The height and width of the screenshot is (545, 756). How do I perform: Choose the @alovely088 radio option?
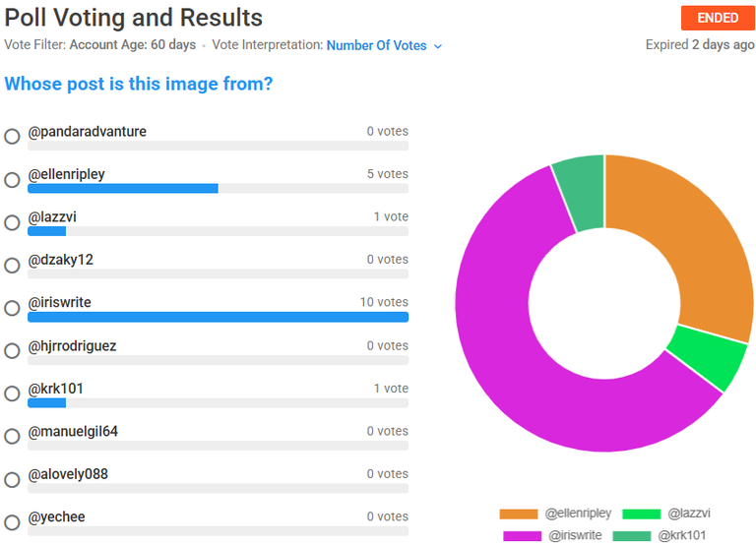13,479
